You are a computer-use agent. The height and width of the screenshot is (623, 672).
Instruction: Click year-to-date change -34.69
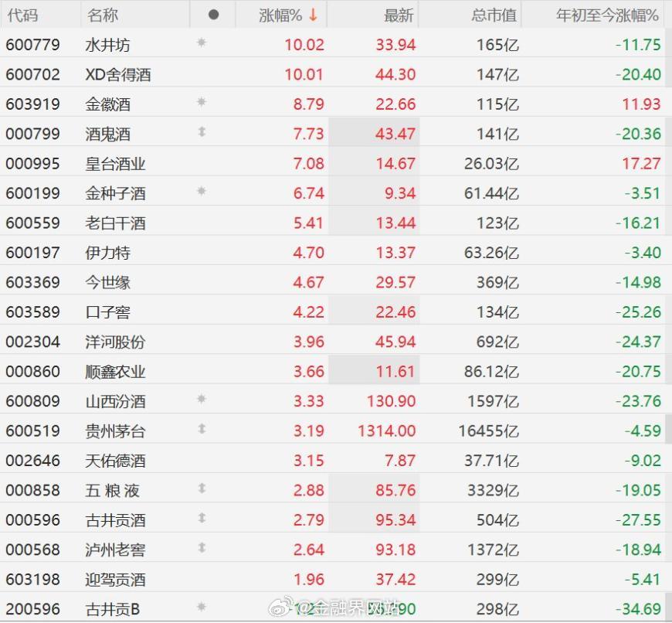pos(638,609)
